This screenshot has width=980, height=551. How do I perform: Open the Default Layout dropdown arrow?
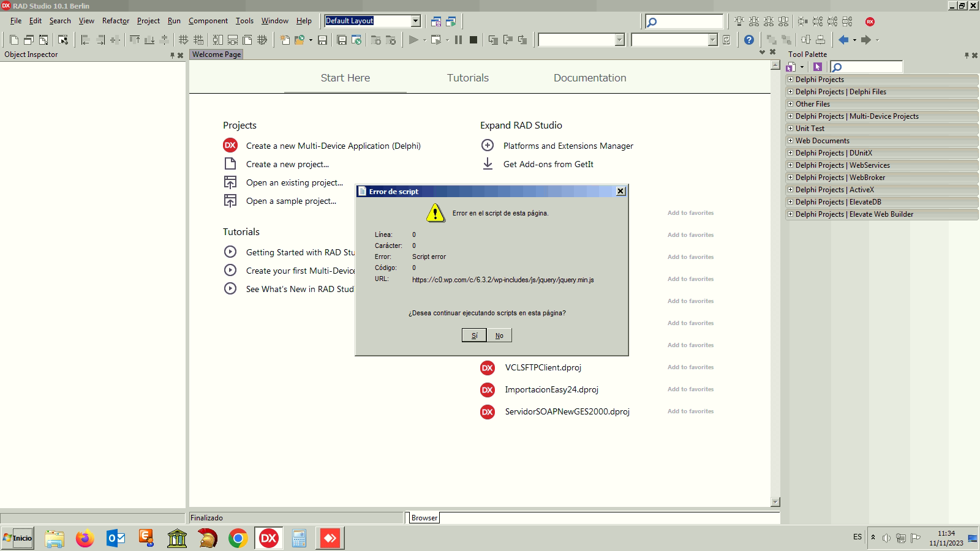click(415, 21)
